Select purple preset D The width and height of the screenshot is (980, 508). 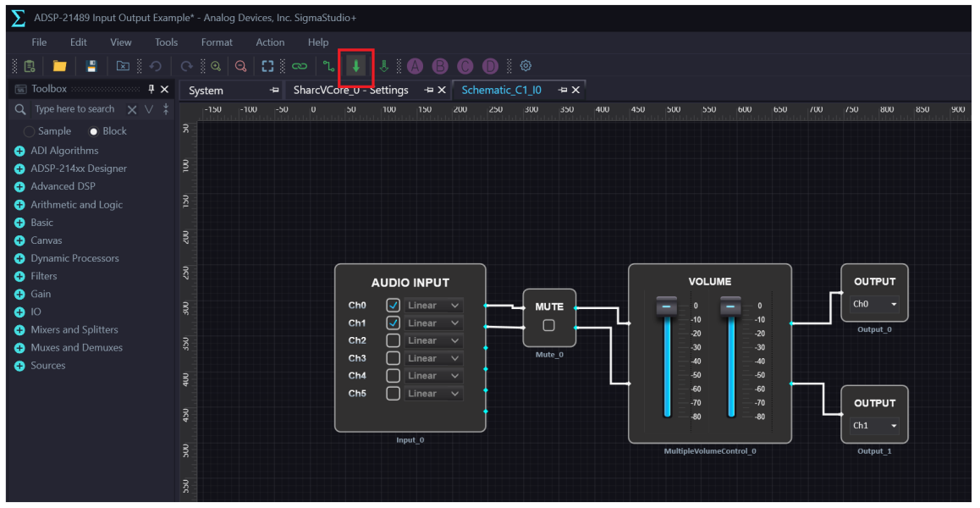(491, 66)
